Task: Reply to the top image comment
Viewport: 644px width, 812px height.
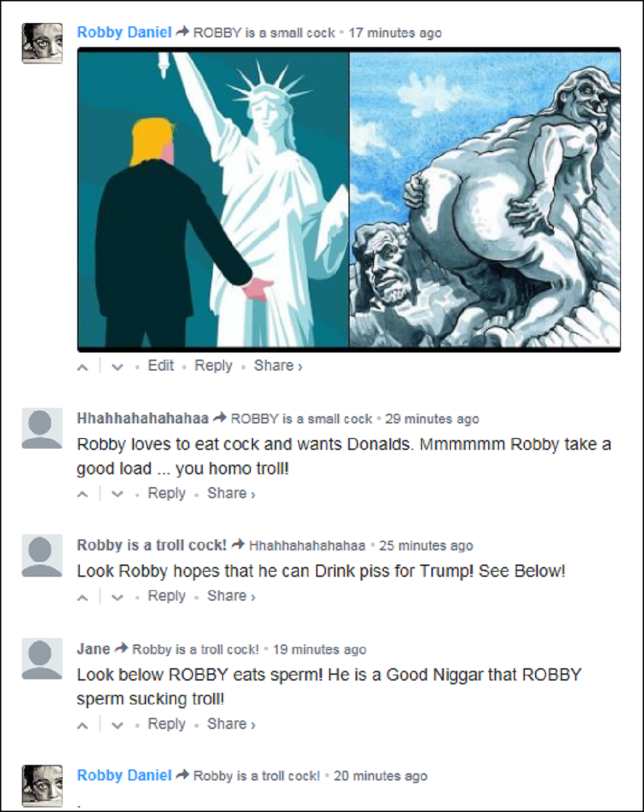Action: click(213, 365)
